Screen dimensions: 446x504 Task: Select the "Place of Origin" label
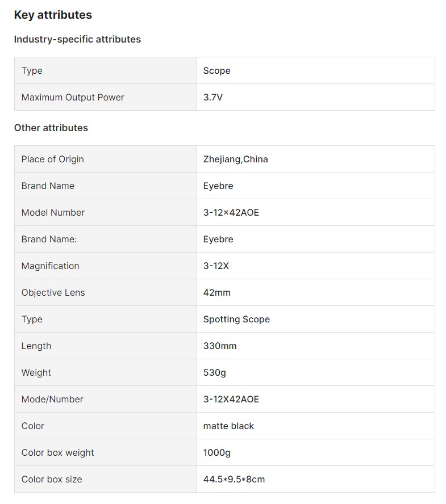[x=52, y=159]
